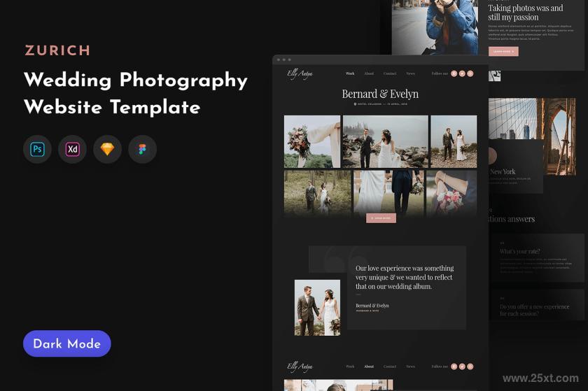
Task: Click the Dark Mode pill button
Action: 67,343
